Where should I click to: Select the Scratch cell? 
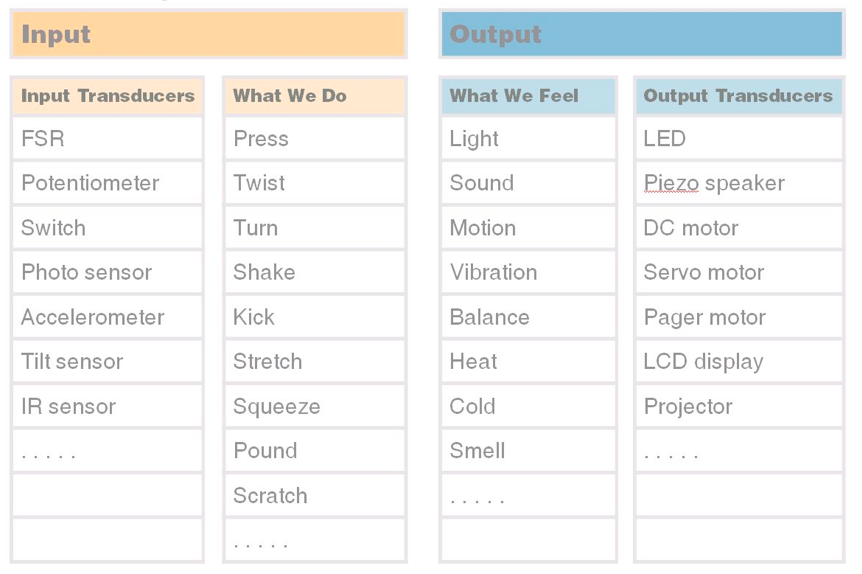(314, 495)
